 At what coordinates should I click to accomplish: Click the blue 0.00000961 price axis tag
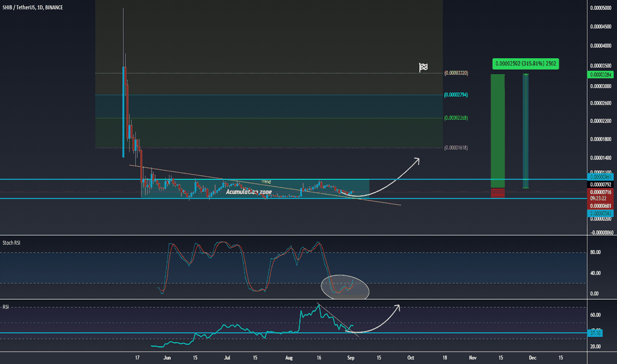pyautogui.click(x=600, y=177)
